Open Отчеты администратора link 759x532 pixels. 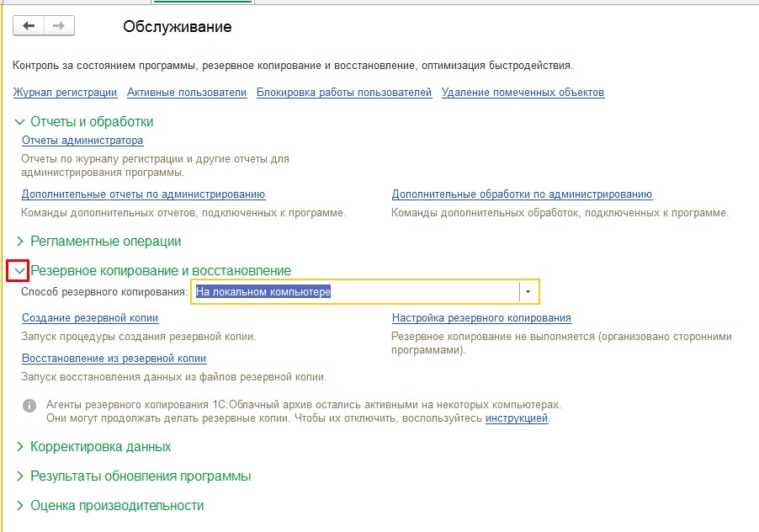pyautogui.click(x=82, y=141)
